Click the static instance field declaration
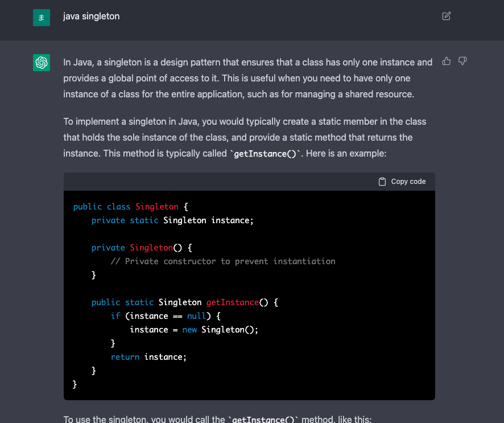The height and width of the screenshot is (423, 504). tap(172, 220)
